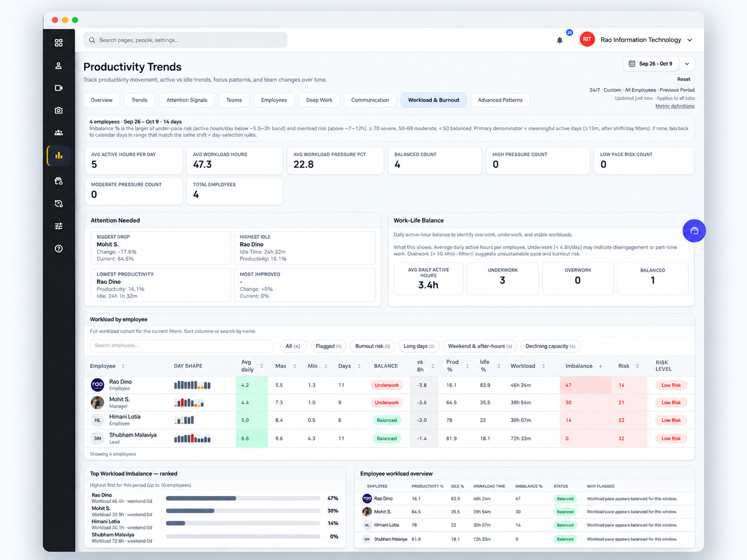Click the Communication tab button

(x=370, y=100)
